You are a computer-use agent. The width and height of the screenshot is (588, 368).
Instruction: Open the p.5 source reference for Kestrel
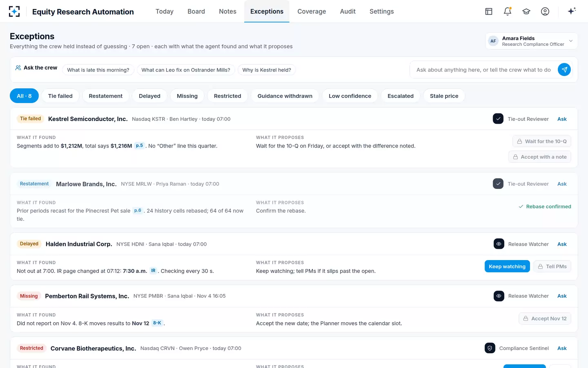pos(139,146)
